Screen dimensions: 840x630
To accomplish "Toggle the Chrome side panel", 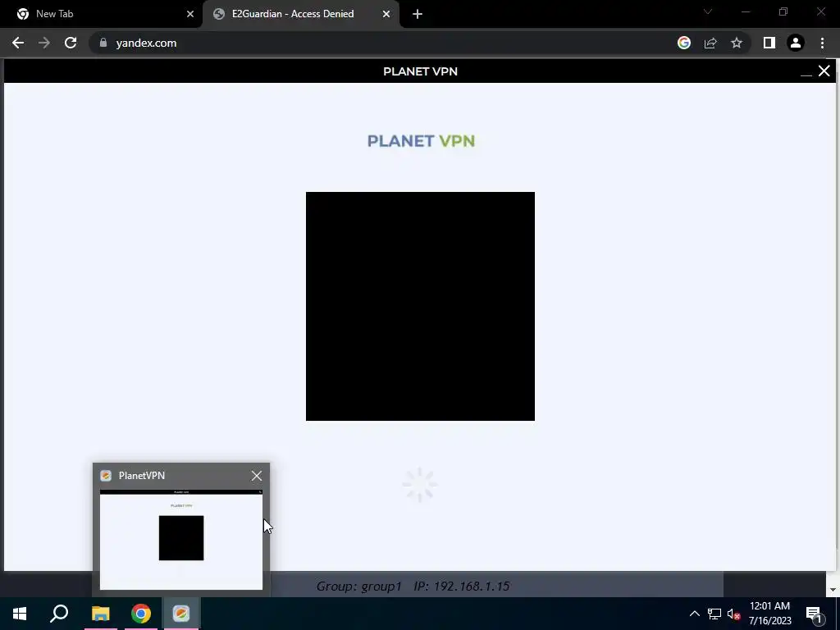I will coord(769,43).
